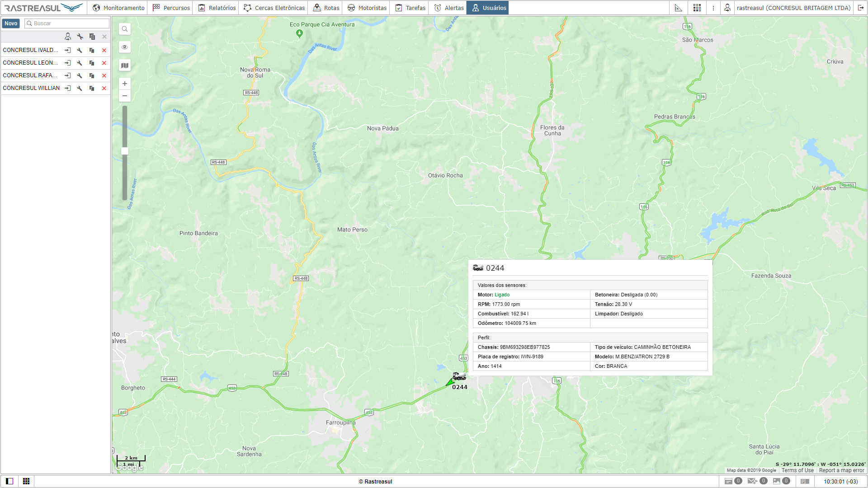Switch to the Monitoramento tab
Screen dimensions: 868x488
pyautogui.click(x=118, y=8)
